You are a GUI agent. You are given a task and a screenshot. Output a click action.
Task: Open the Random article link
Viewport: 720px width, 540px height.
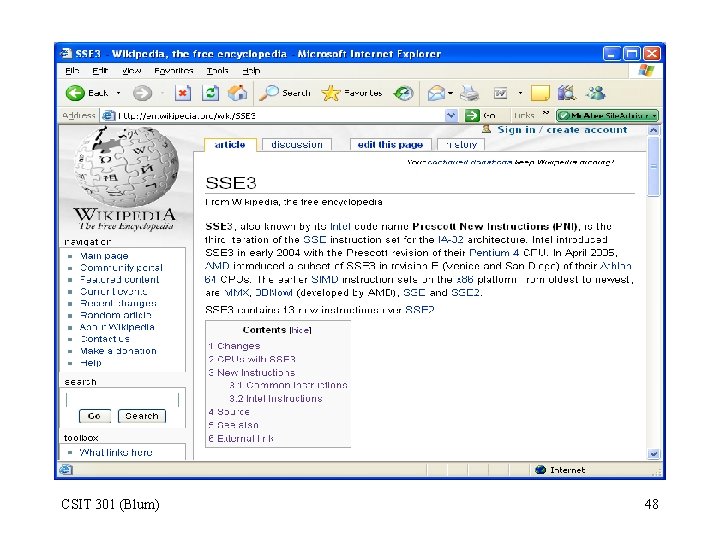coord(116,315)
